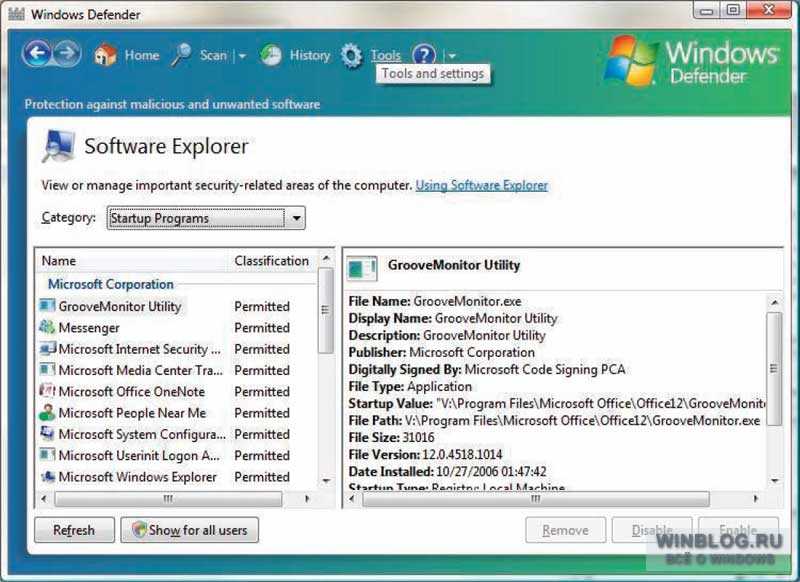This screenshot has width=800, height=582.
Task: Open the Tools menu item
Action: coord(386,55)
